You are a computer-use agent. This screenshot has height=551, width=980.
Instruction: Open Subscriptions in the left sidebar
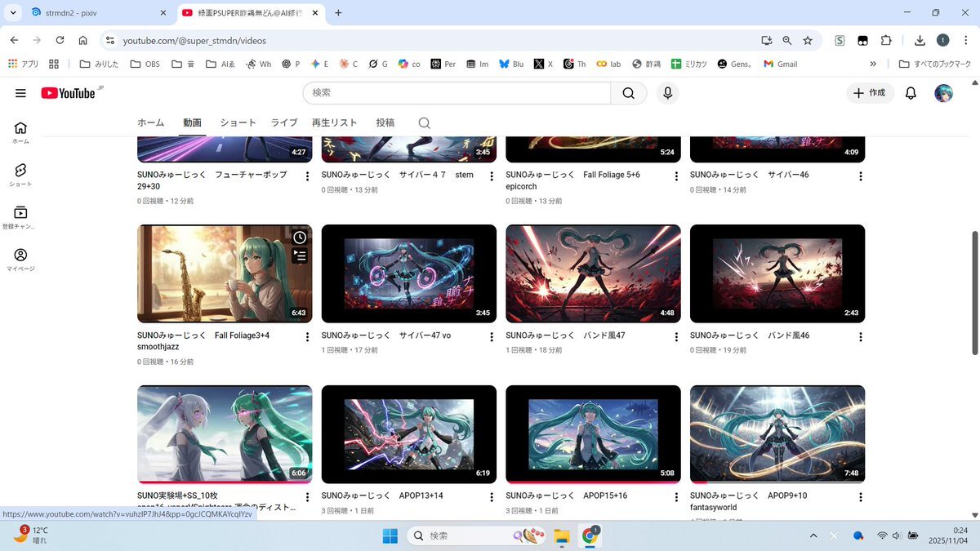click(20, 216)
